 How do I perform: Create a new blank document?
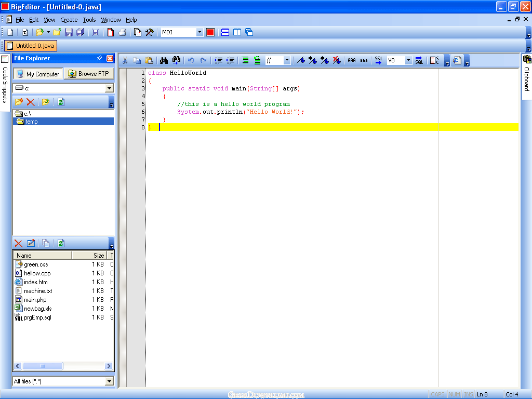click(x=10, y=32)
